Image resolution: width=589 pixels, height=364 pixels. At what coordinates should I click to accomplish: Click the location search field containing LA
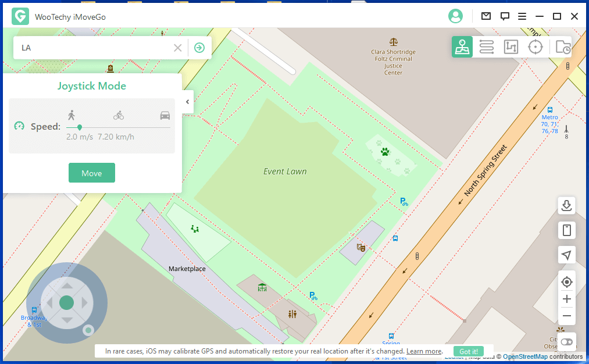[x=93, y=48]
